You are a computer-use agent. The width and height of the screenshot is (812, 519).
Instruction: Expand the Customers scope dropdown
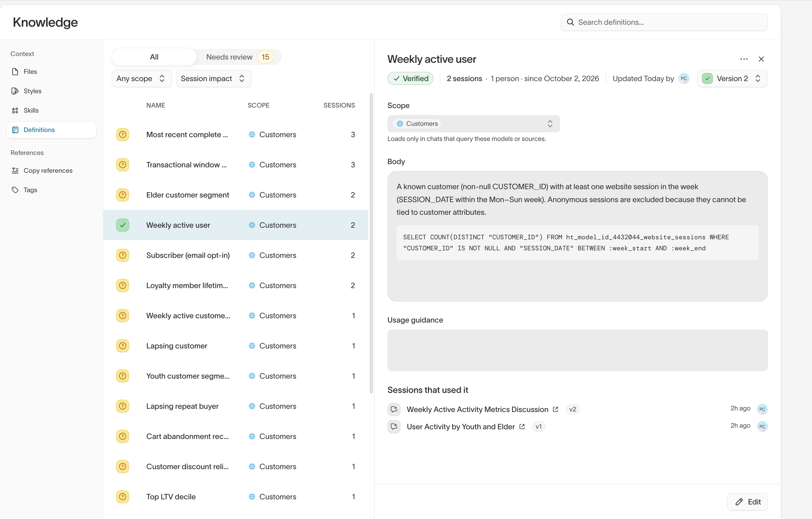tap(474, 124)
